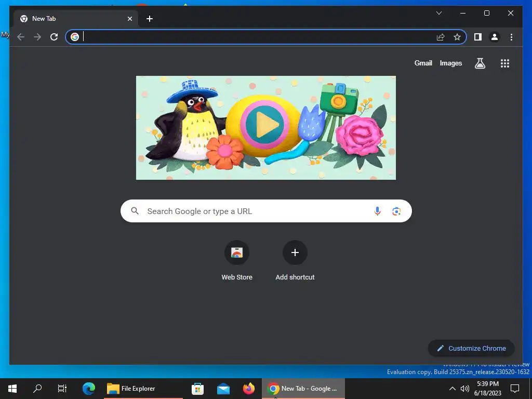The width and height of the screenshot is (532, 399).
Task: Open the Chrome three-dot menu
Action: point(511,37)
